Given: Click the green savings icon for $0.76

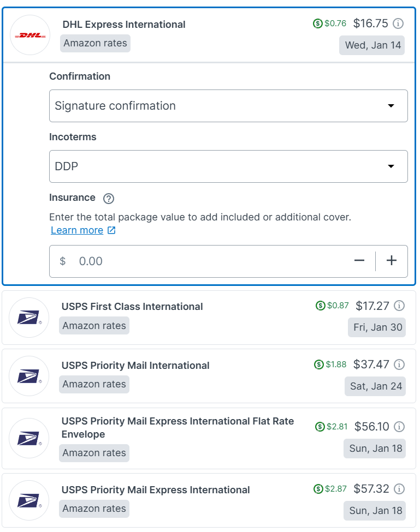Looking at the screenshot, I should coord(318,23).
